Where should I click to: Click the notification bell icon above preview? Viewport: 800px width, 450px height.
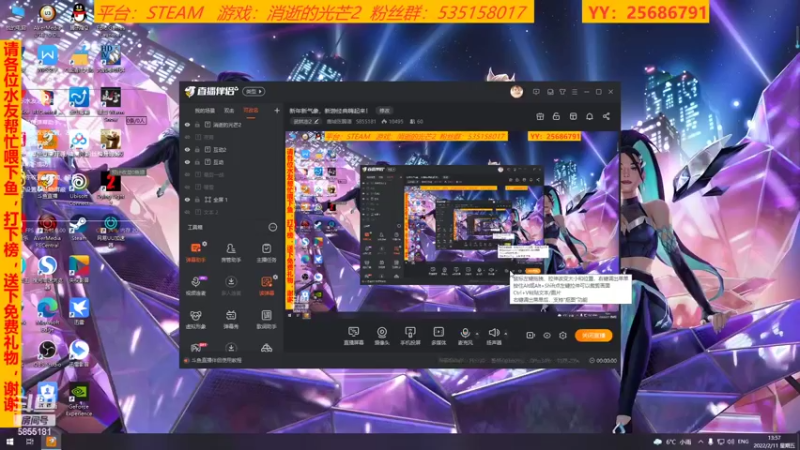589,116
